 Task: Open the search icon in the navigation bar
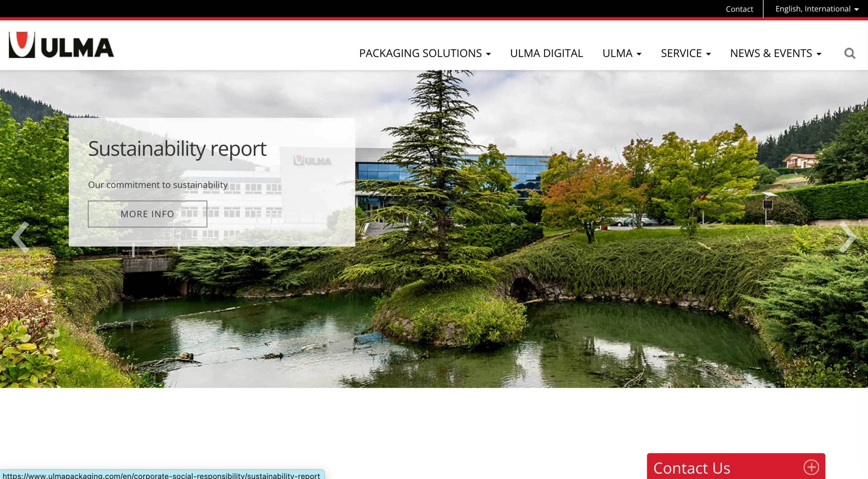coord(849,53)
